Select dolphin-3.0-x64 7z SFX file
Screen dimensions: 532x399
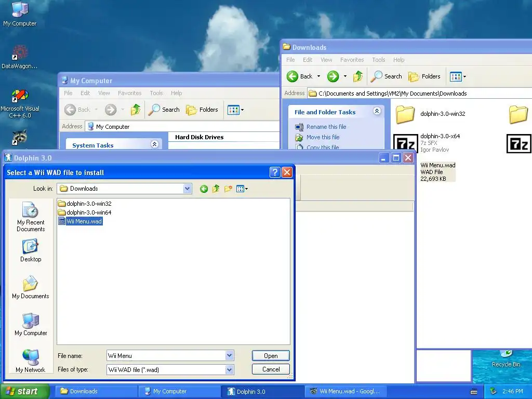pyautogui.click(x=427, y=143)
